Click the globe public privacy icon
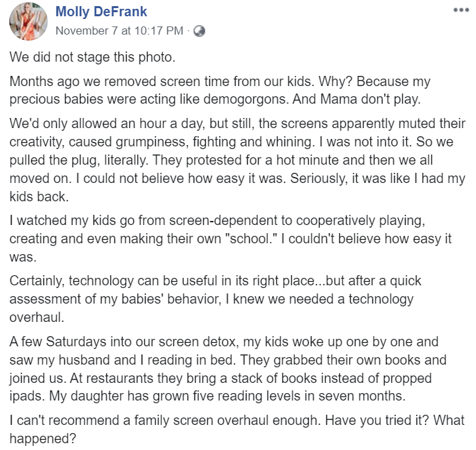The width and height of the screenshot is (476, 450). click(199, 30)
